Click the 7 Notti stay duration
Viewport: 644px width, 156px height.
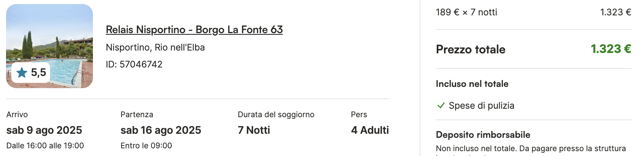coord(254,130)
